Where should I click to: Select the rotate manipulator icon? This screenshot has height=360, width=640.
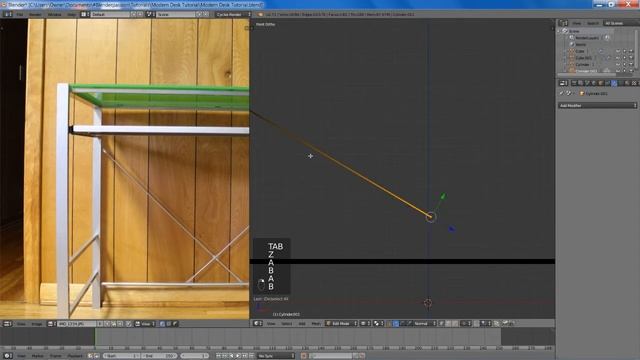[x=403, y=323]
